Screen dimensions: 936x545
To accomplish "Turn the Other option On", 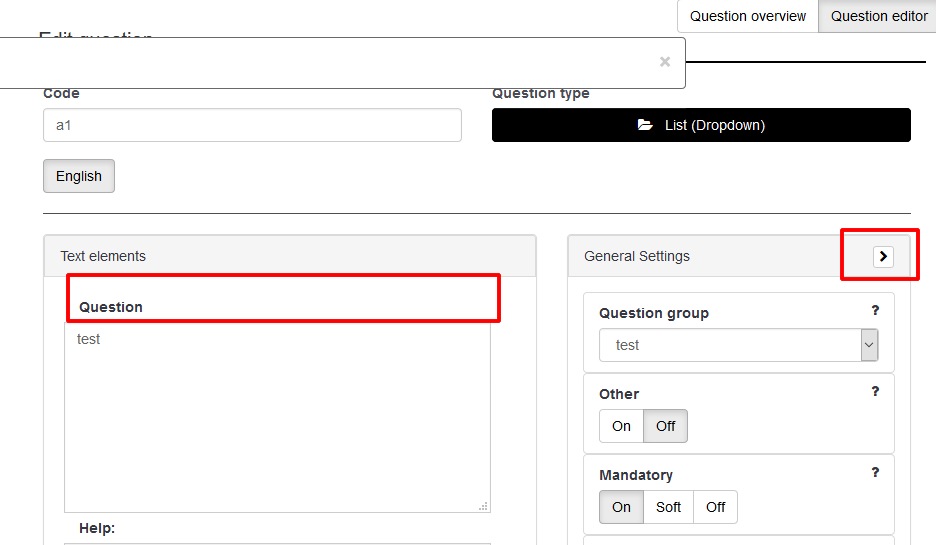I will click(621, 426).
